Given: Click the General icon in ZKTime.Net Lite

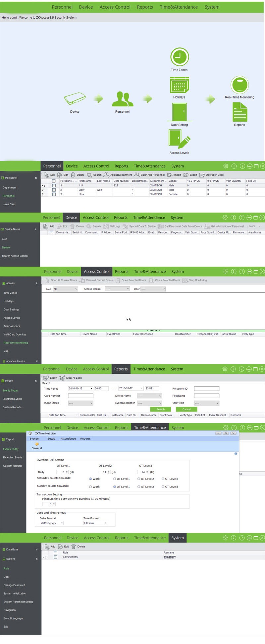Looking at the screenshot, I should coord(37,444).
